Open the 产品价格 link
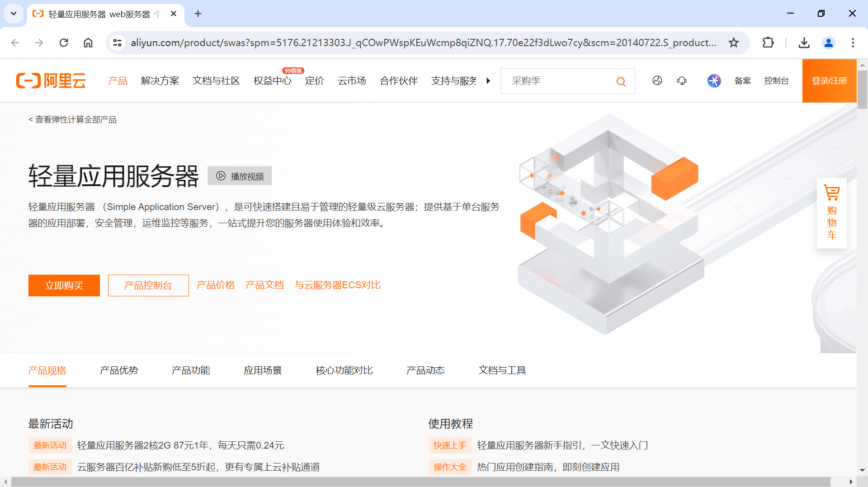 pos(216,285)
